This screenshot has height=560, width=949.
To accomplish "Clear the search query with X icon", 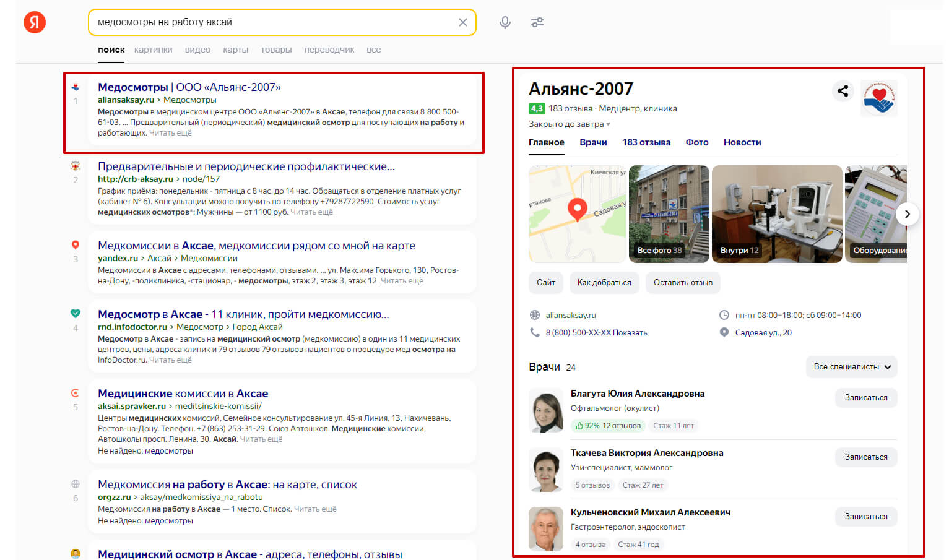I will [x=462, y=22].
